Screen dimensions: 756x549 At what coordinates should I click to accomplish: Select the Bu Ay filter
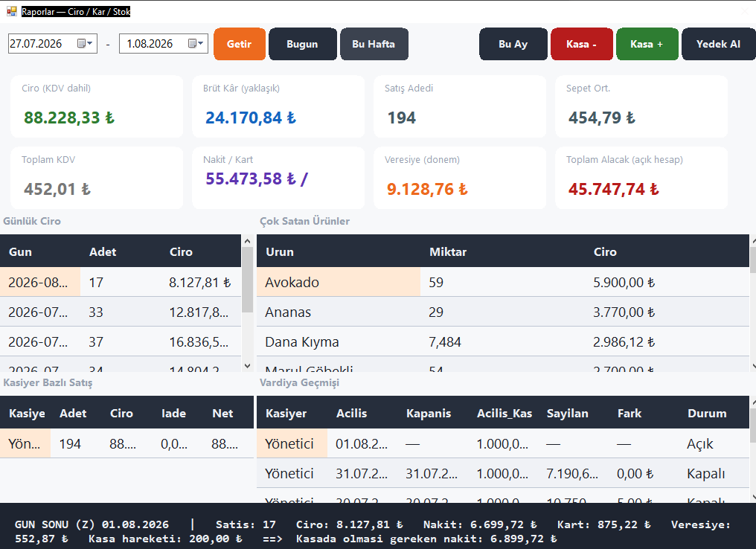(513, 44)
